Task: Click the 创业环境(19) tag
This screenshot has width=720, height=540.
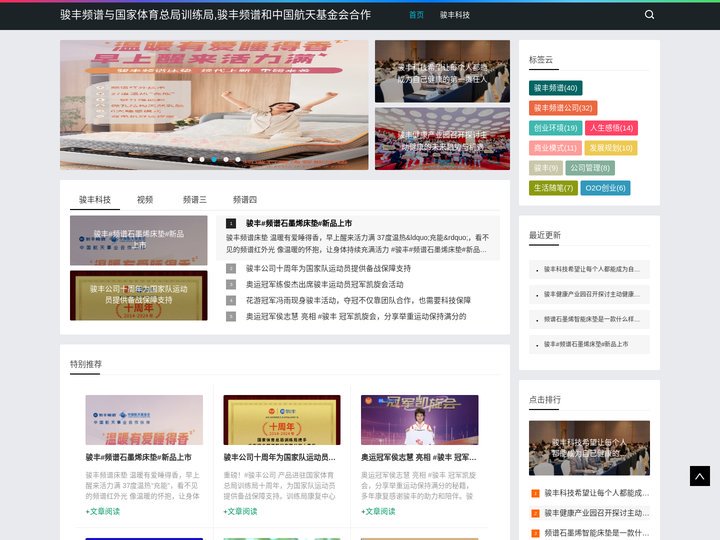Action: [556, 128]
